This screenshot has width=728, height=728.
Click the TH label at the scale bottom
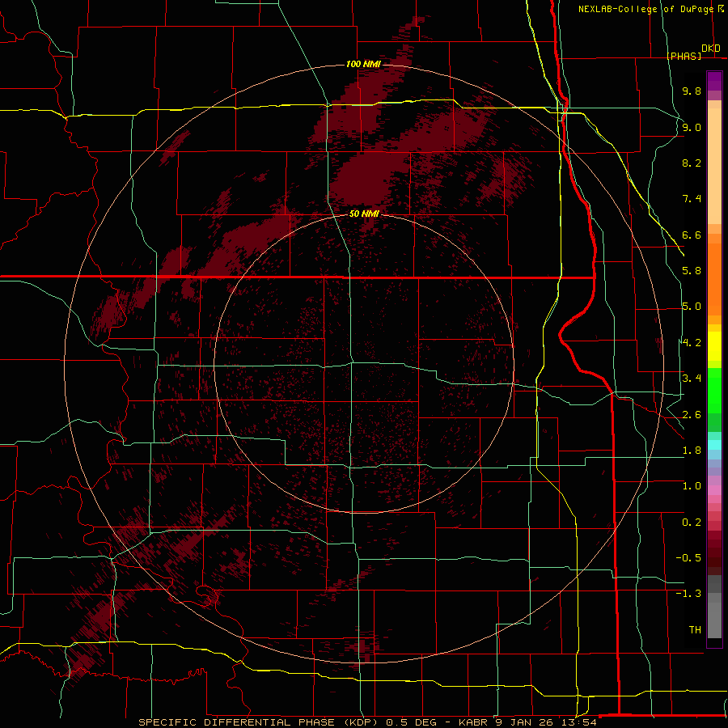[695, 630]
